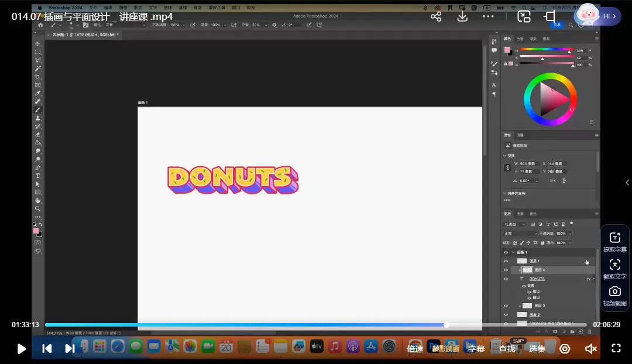
Task: Click the download video icon
Action: pyautogui.click(x=462, y=16)
